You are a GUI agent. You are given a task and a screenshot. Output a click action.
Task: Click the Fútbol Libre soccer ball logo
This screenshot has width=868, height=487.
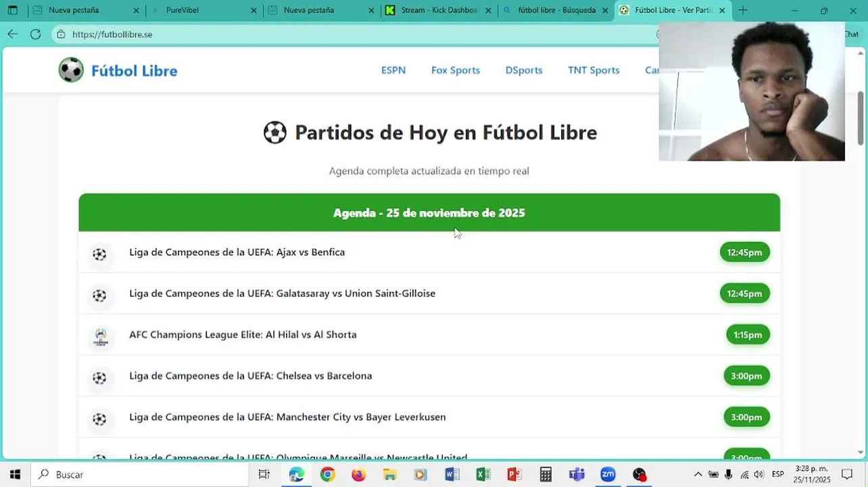71,70
